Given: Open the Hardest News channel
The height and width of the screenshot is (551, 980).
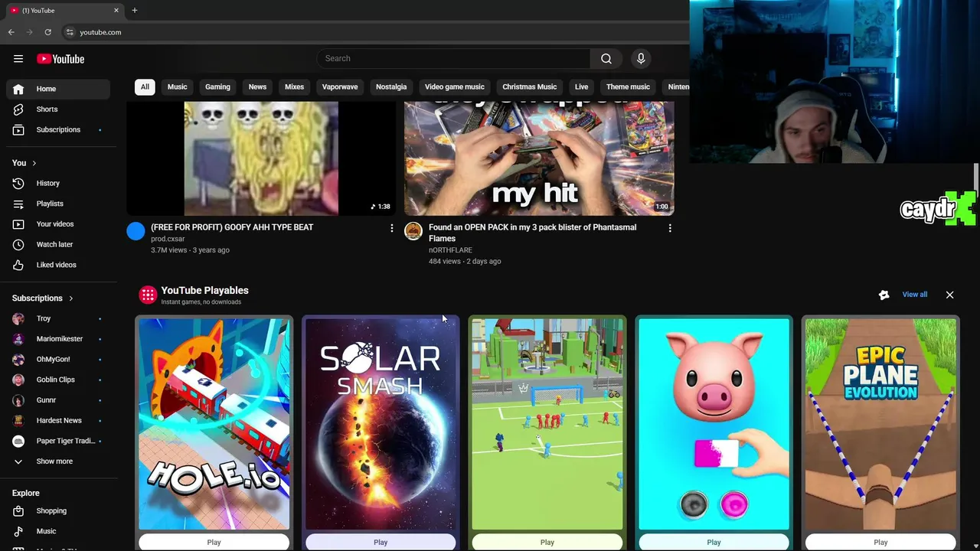Looking at the screenshot, I should coord(58,420).
